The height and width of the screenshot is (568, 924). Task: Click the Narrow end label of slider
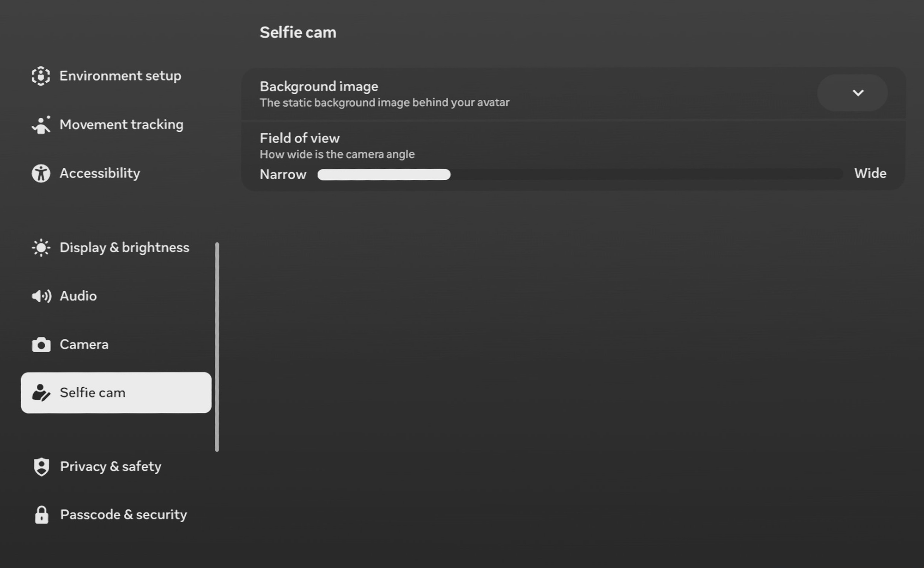pos(283,174)
